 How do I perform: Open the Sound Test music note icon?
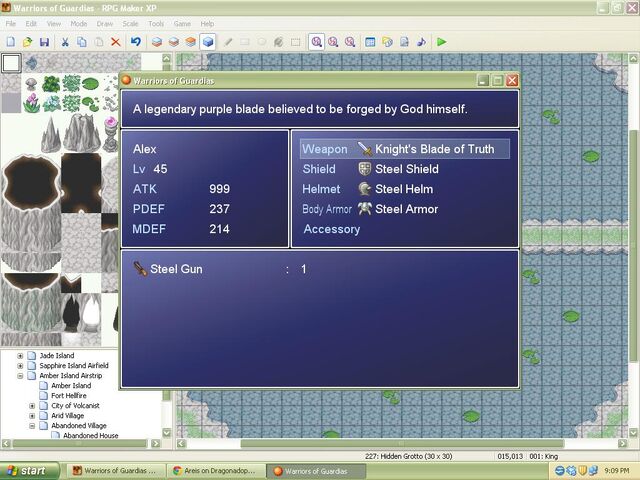click(421, 42)
